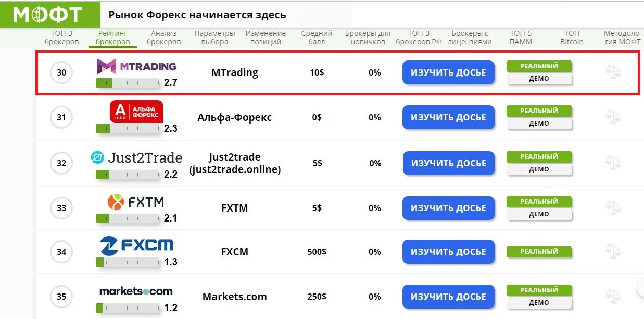Open Брокеры для новичков tab

pos(368,38)
